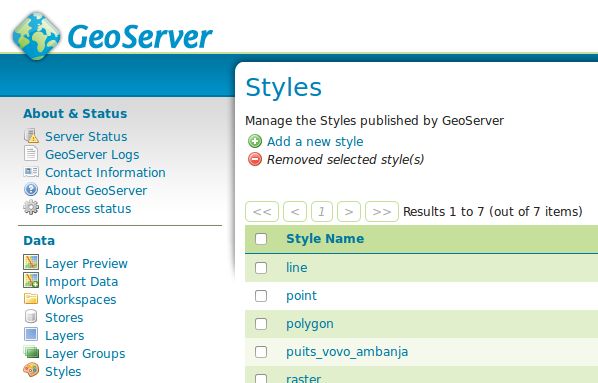Viewport: 598px width, 383px height.
Task: Go to Layer Groups in sidebar
Action: click(85, 354)
